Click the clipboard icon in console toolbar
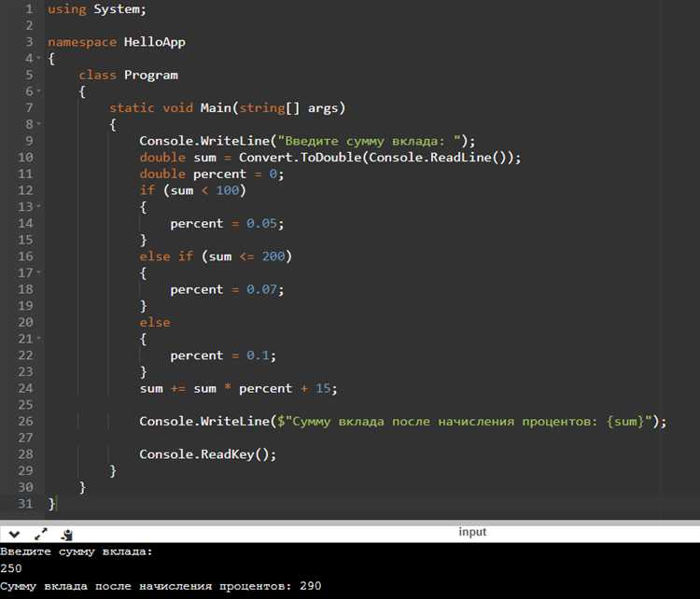The width and height of the screenshot is (700, 599). point(67,535)
